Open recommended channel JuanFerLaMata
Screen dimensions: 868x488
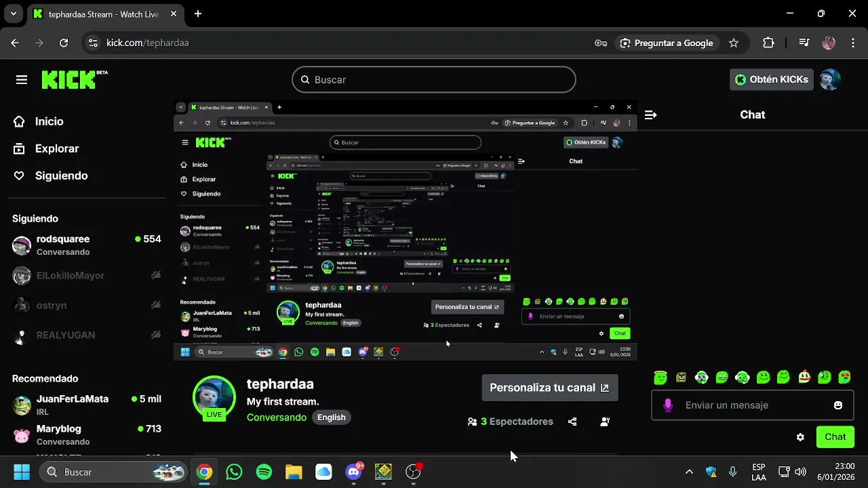click(87, 405)
